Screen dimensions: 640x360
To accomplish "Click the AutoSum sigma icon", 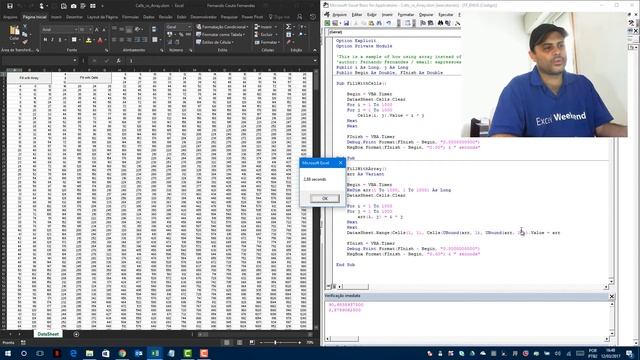I will [289, 27].
